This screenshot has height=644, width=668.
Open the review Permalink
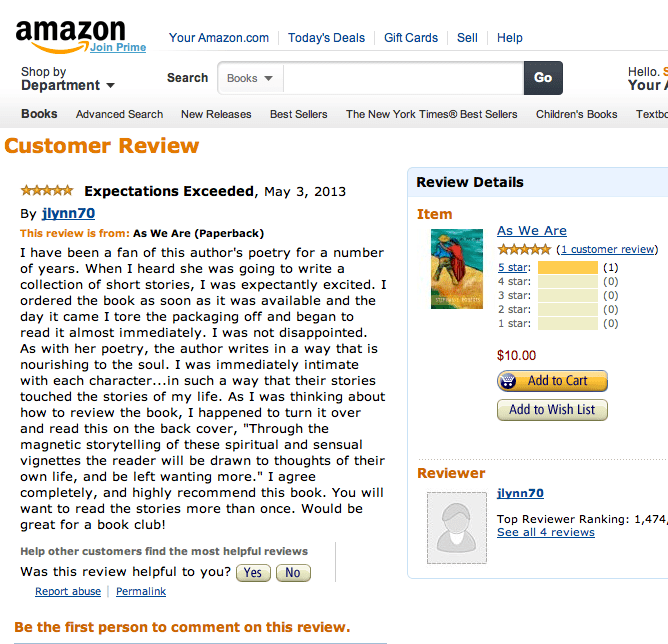point(141,592)
